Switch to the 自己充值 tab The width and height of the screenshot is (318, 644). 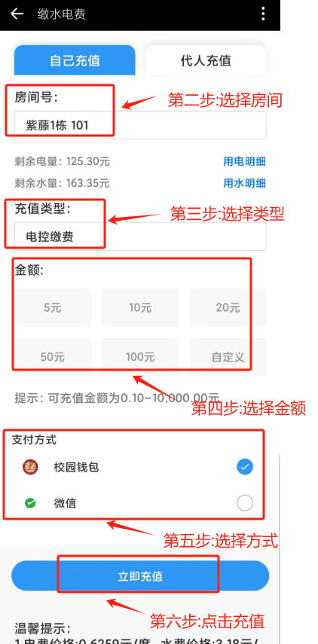pos(75,60)
